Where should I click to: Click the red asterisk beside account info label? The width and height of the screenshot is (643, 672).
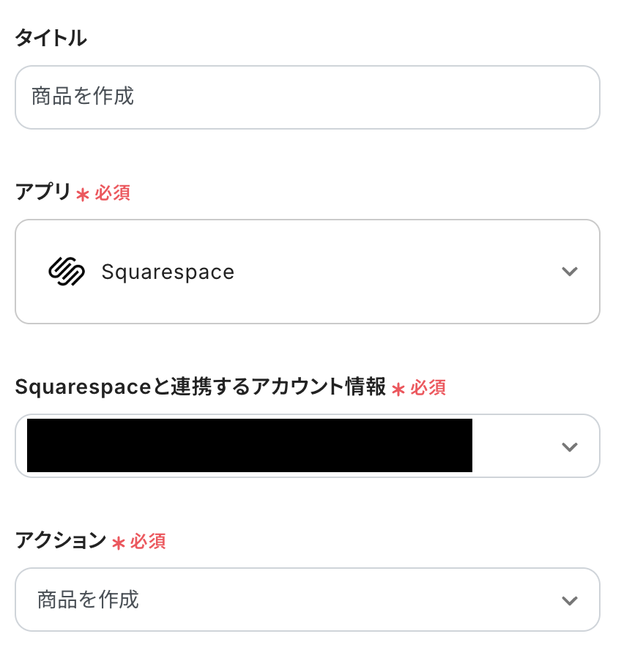[398, 389]
